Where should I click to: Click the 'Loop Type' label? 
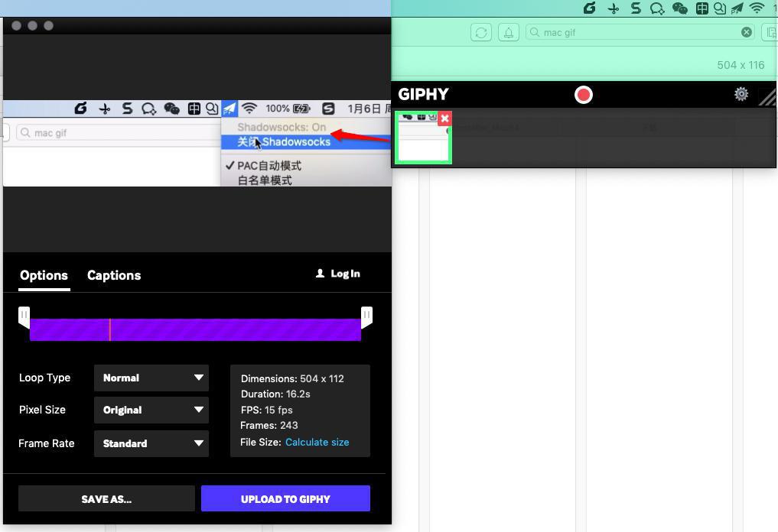(44, 378)
